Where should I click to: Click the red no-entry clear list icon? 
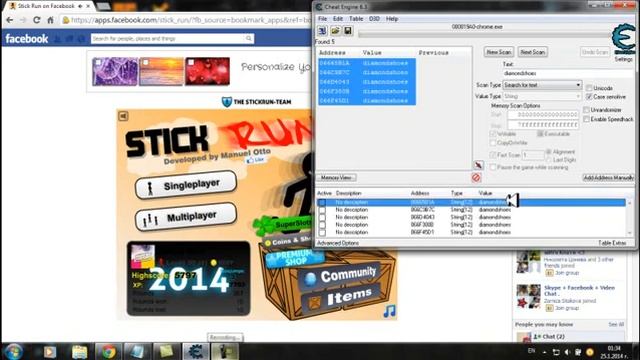tap(476, 178)
